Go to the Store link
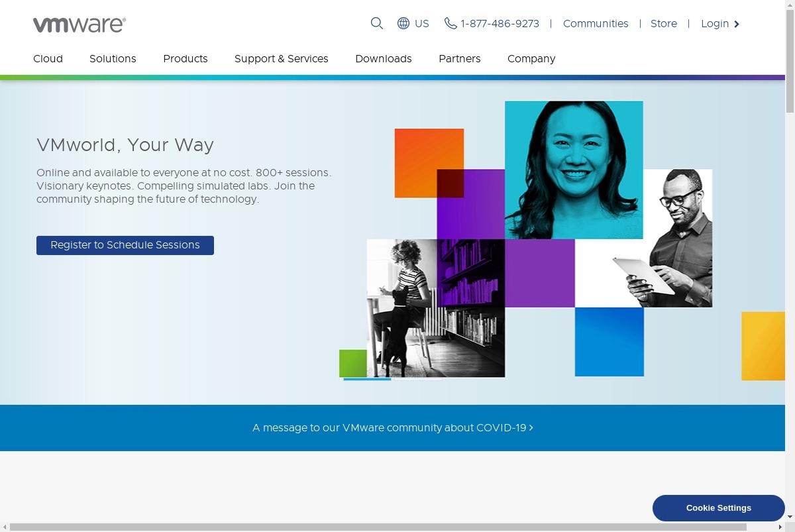The width and height of the screenshot is (795, 532). tap(664, 23)
